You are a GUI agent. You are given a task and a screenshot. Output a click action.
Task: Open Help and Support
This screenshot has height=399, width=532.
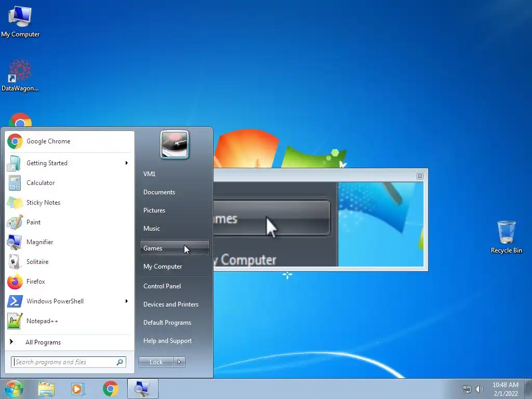[x=175, y=341]
